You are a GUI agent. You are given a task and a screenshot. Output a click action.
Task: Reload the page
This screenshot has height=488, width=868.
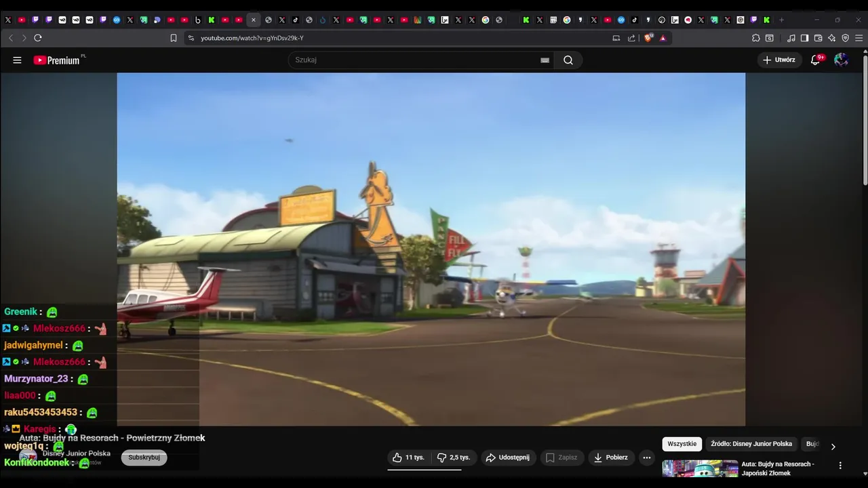(x=38, y=38)
